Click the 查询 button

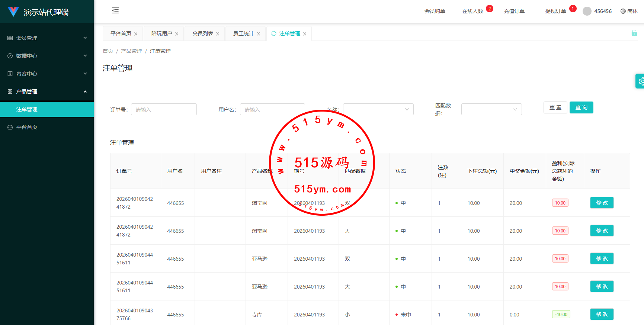click(581, 107)
